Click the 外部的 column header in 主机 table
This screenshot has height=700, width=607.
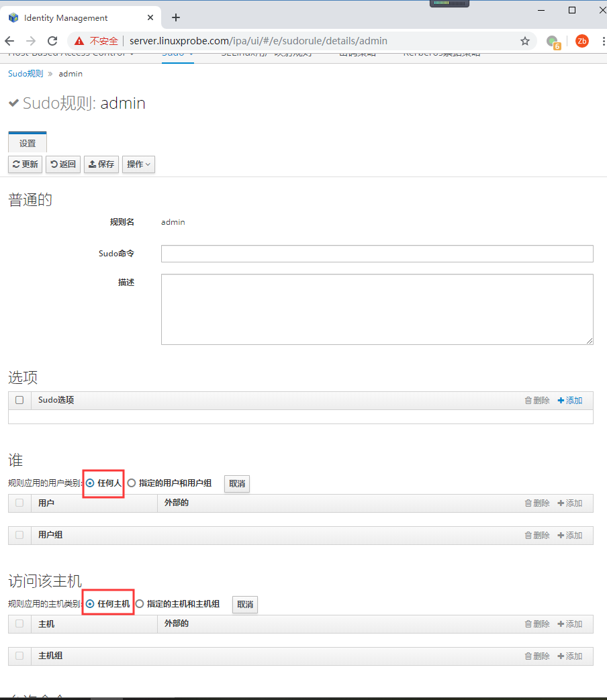coord(177,623)
